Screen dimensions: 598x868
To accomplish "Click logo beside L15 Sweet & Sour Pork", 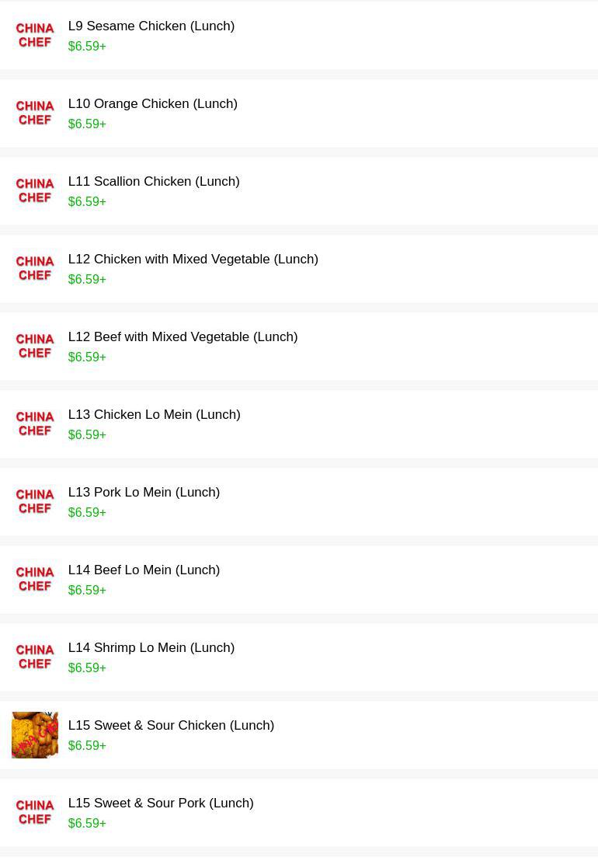I will tap(35, 813).
